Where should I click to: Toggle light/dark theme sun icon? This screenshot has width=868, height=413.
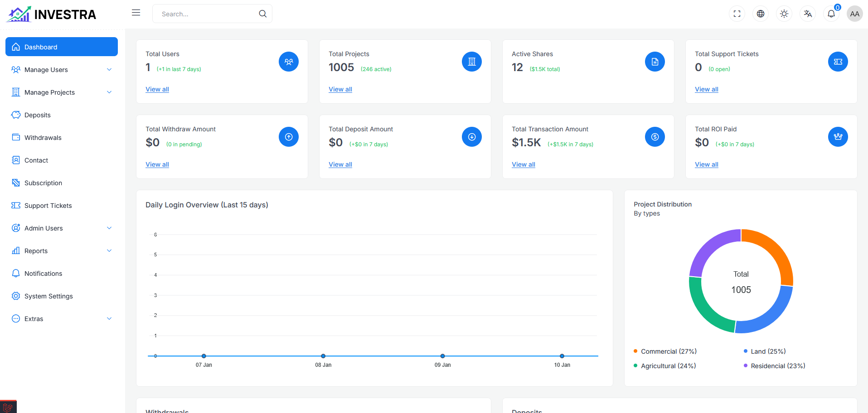click(784, 14)
